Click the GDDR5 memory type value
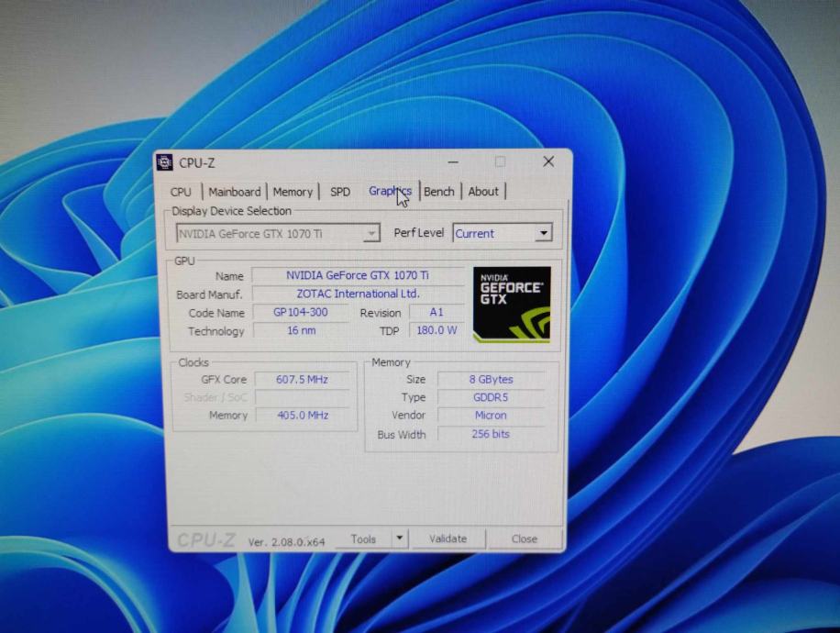Viewport: 840px width, 633px height. 491,398
